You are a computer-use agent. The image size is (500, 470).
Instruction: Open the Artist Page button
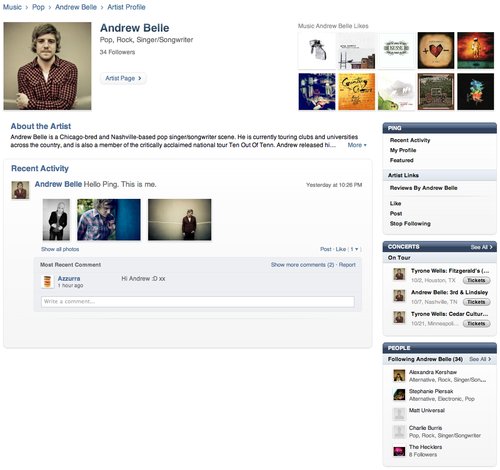point(123,78)
